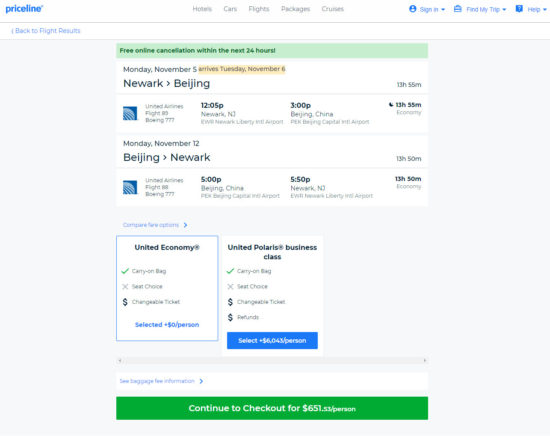
Task: Expand Compare fare options
Action: click(155, 225)
